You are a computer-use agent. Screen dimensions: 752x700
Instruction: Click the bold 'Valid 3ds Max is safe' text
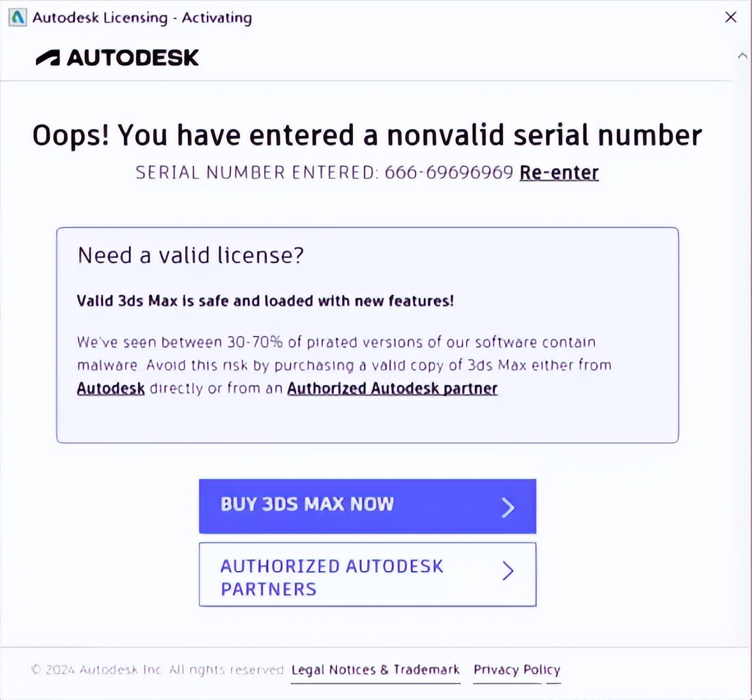pyautogui.click(x=265, y=301)
